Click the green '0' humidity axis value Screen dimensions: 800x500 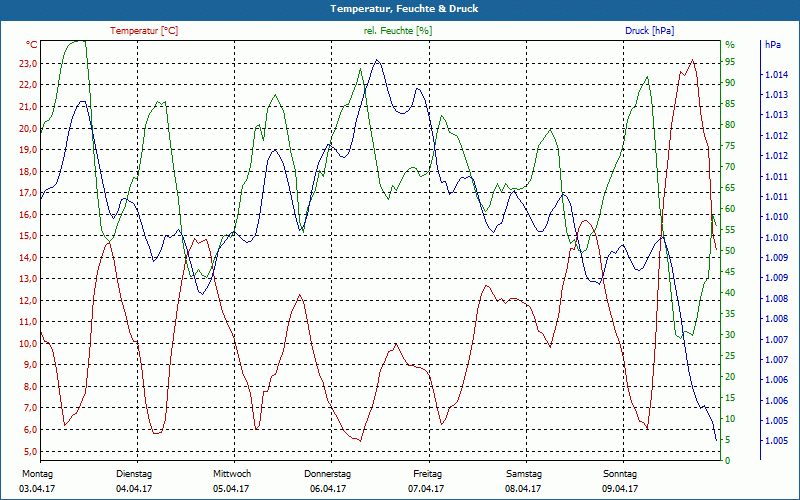[728, 461]
